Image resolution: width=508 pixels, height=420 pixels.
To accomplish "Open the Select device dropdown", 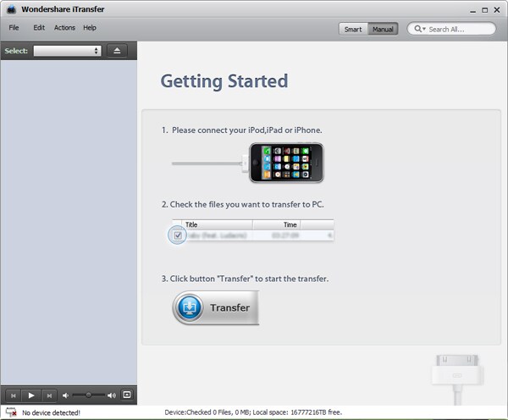I will (68, 51).
